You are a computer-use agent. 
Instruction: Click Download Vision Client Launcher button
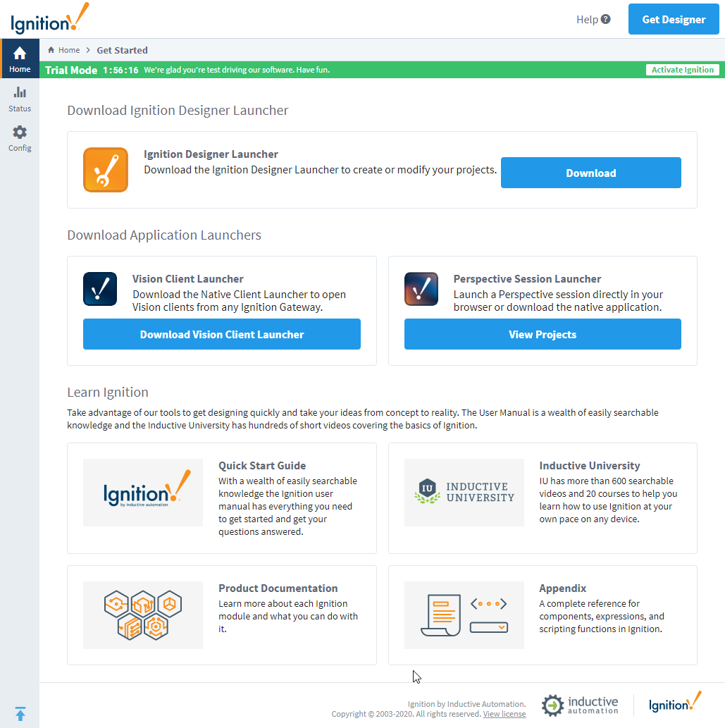(222, 334)
